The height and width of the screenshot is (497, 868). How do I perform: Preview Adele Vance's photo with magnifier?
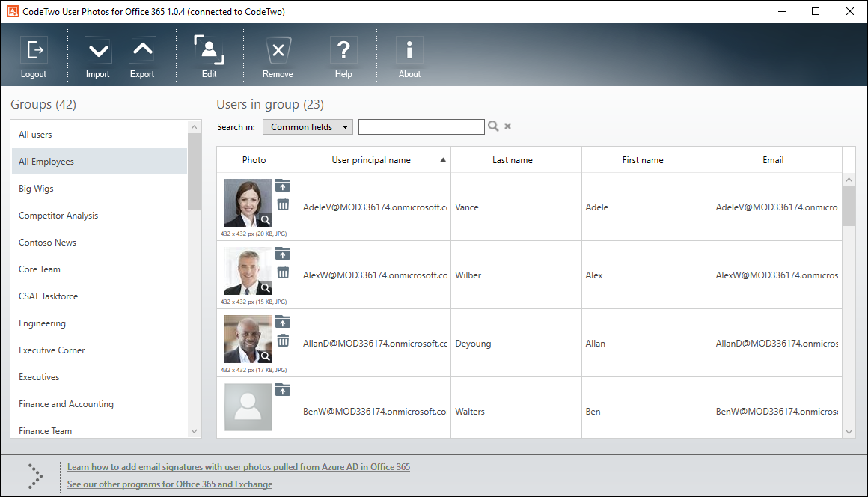tap(266, 220)
